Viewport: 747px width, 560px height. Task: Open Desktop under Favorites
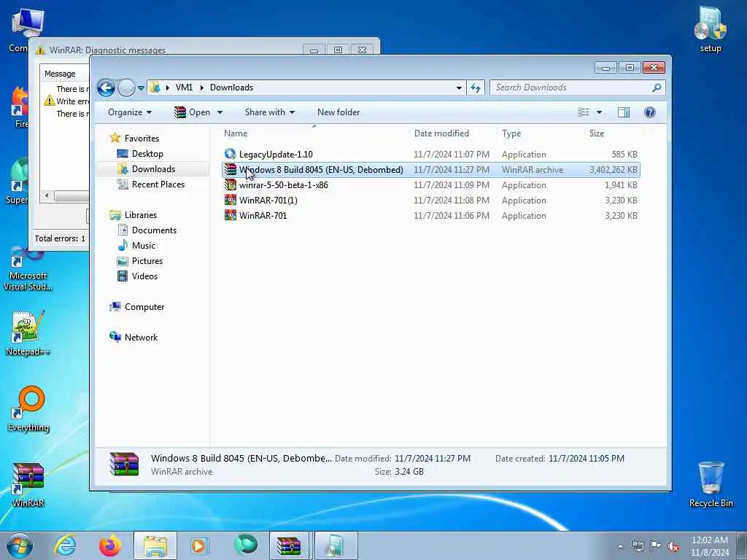click(147, 154)
